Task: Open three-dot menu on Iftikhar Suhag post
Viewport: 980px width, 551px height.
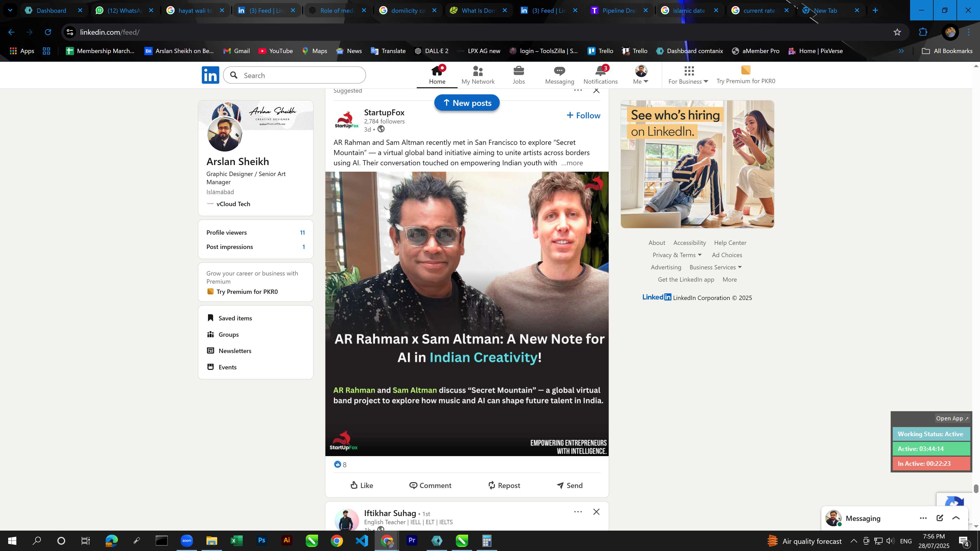Action: pyautogui.click(x=578, y=511)
